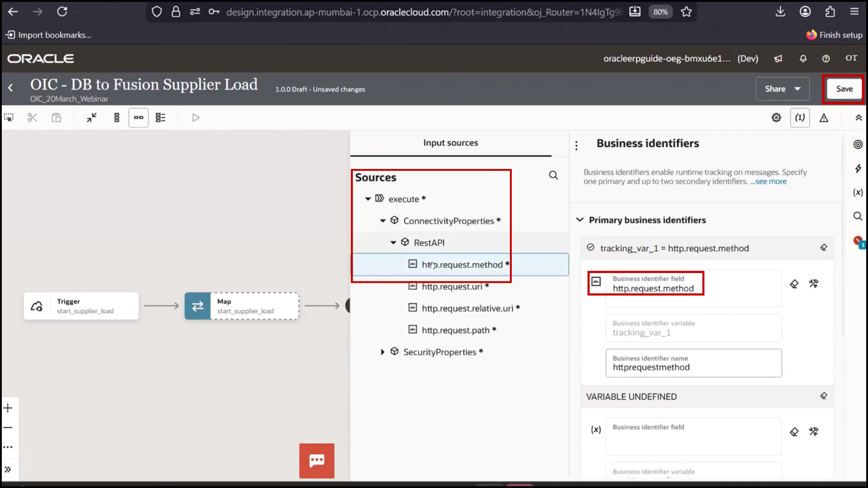This screenshot has height=488, width=868.
Task: Open more canvas options ellipsis
Action: click(8, 447)
